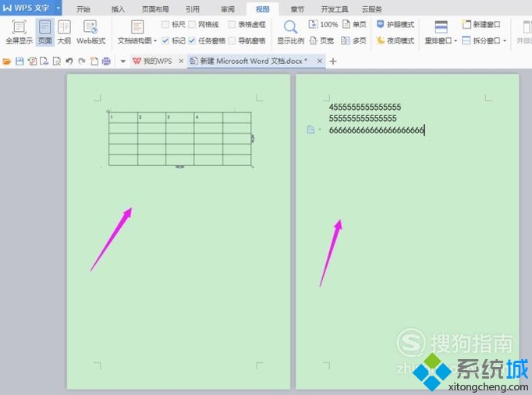This screenshot has width=532, height=395.
Task: Click table cell containing 1
Action: pyautogui.click(x=123, y=118)
